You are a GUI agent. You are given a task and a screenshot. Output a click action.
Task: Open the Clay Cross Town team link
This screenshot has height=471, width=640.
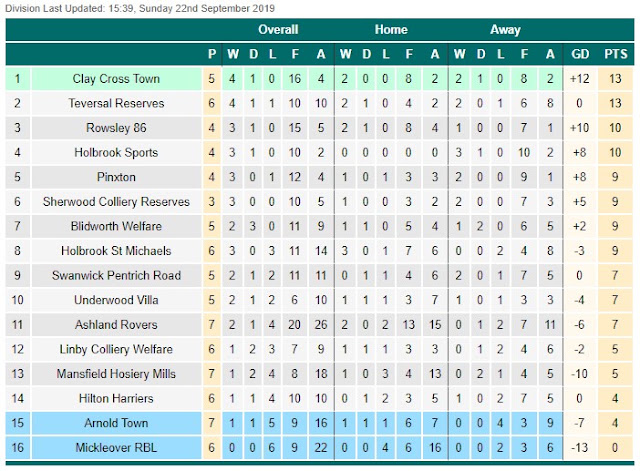tap(116, 79)
